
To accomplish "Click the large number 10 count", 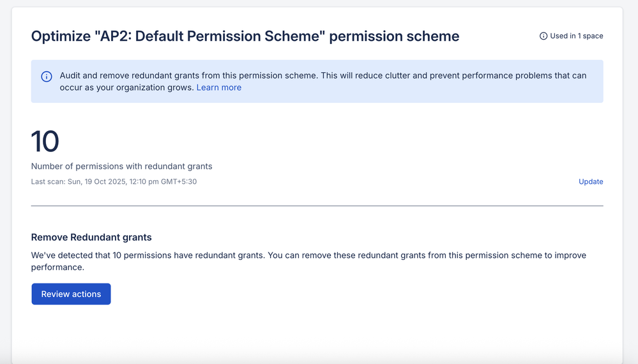I will click(45, 141).
